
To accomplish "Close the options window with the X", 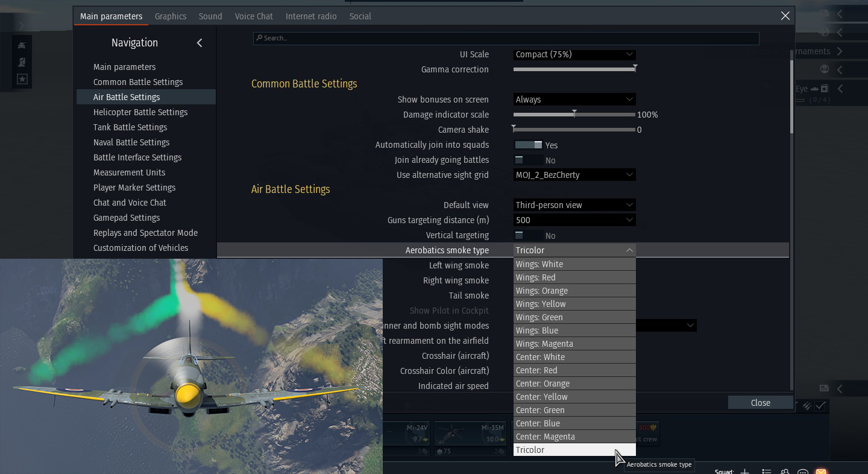I will (785, 16).
